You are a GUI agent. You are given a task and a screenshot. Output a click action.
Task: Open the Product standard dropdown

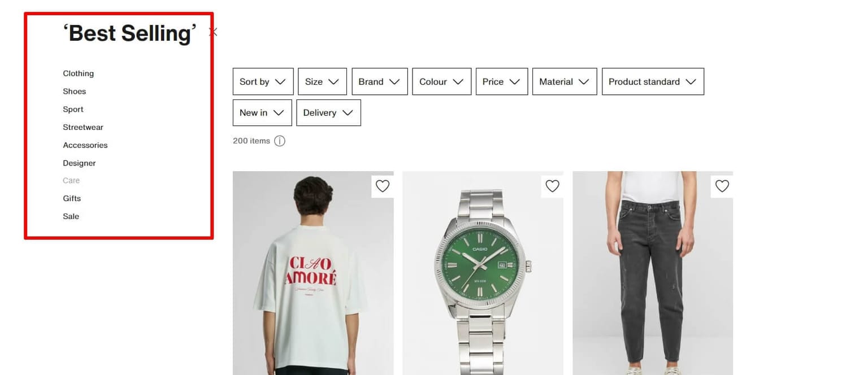click(x=652, y=81)
